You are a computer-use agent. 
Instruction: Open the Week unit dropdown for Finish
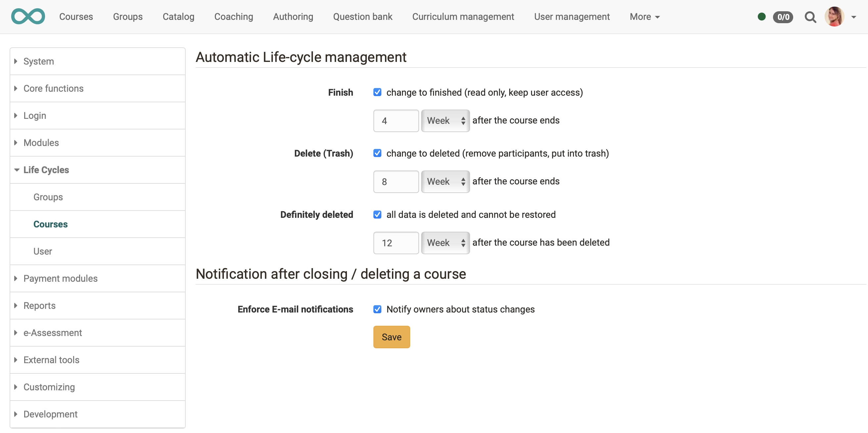(x=446, y=120)
